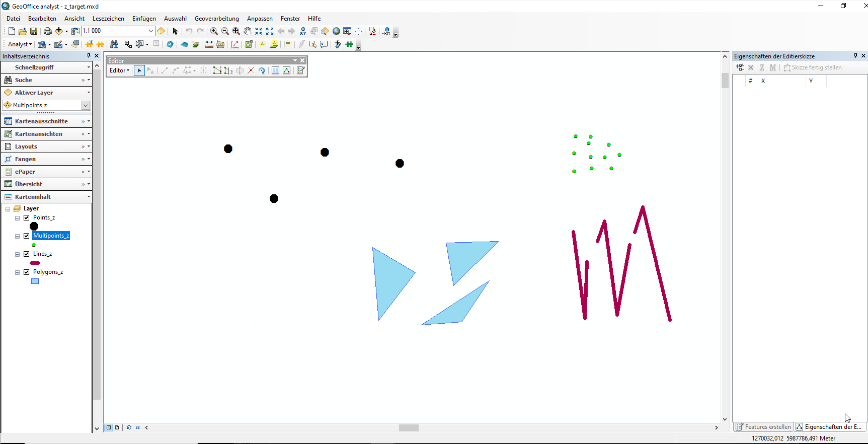The width and height of the screenshot is (868, 444).
Task: Click the Save document icon
Action: coord(34,31)
